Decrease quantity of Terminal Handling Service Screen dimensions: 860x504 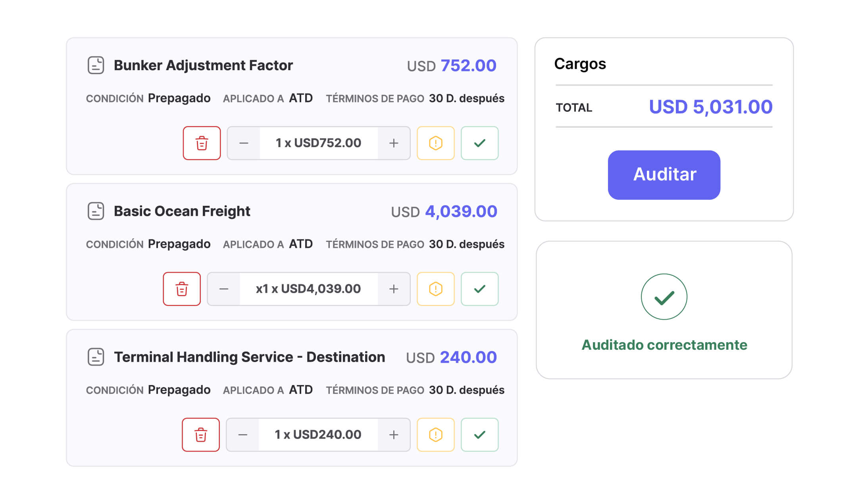pyautogui.click(x=243, y=435)
